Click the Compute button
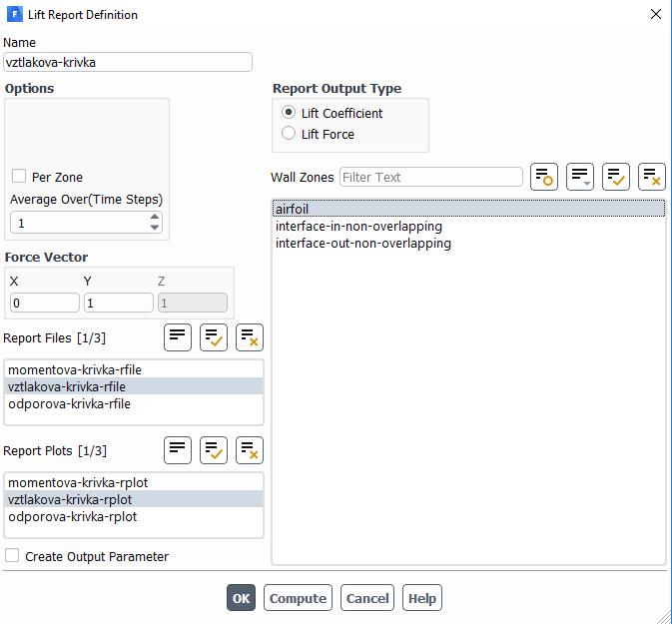 point(298,598)
